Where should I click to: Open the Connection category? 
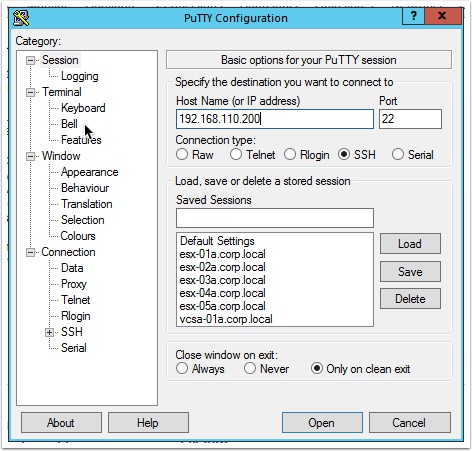[x=68, y=252]
